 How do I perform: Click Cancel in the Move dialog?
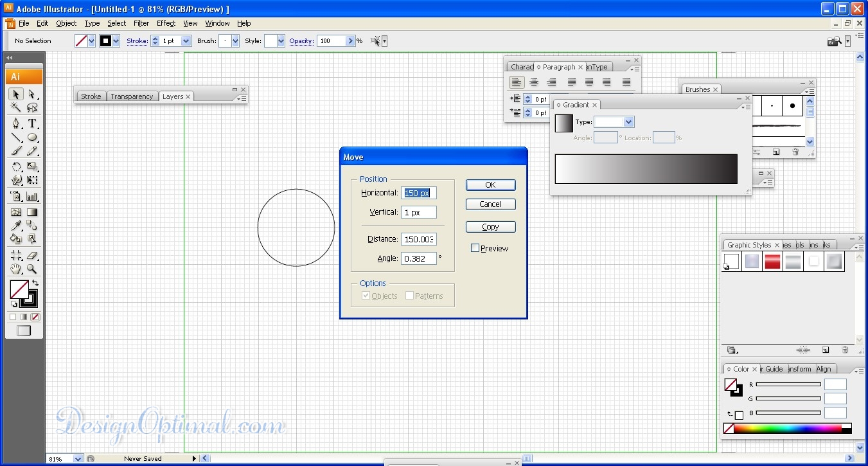[x=490, y=204]
